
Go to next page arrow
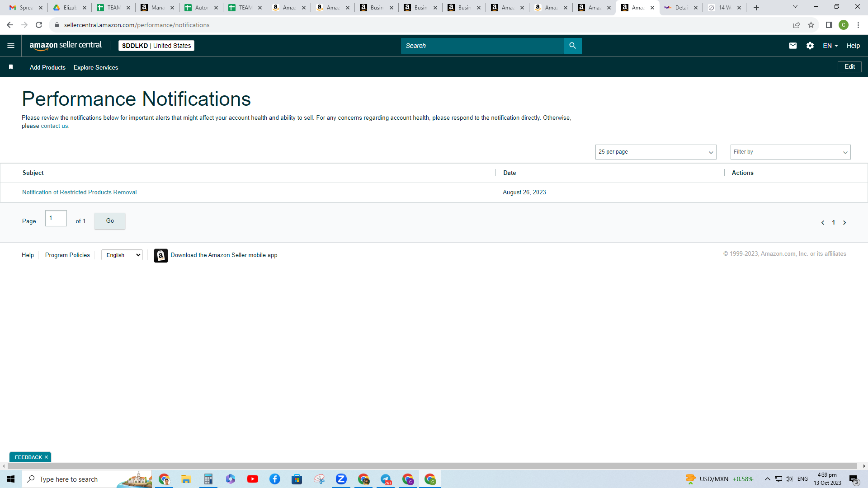click(844, 222)
